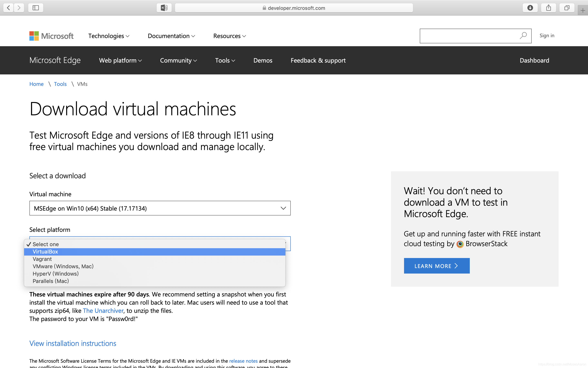Go to Home breadcrumb
Viewport: 588px width, 368px height.
click(37, 84)
